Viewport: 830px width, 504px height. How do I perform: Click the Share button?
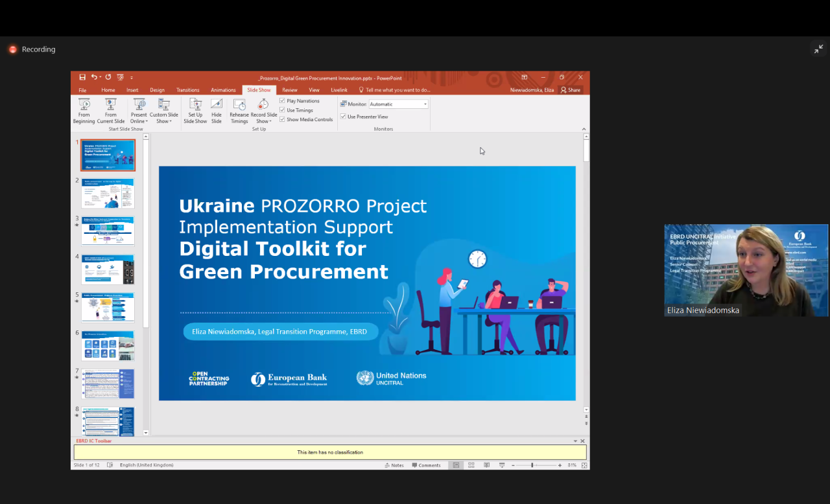[x=571, y=90]
